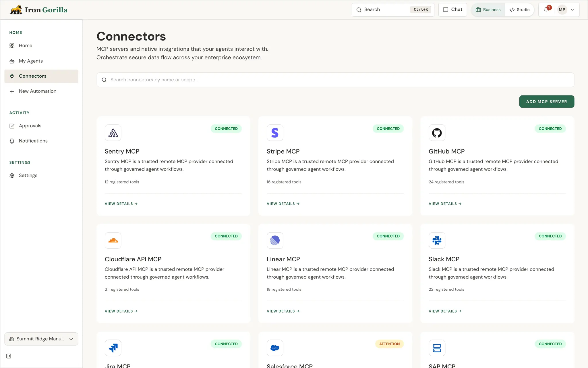Image resolution: width=588 pixels, height=368 pixels.
Task: View details for Stripe MCP
Action: coord(283,204)
